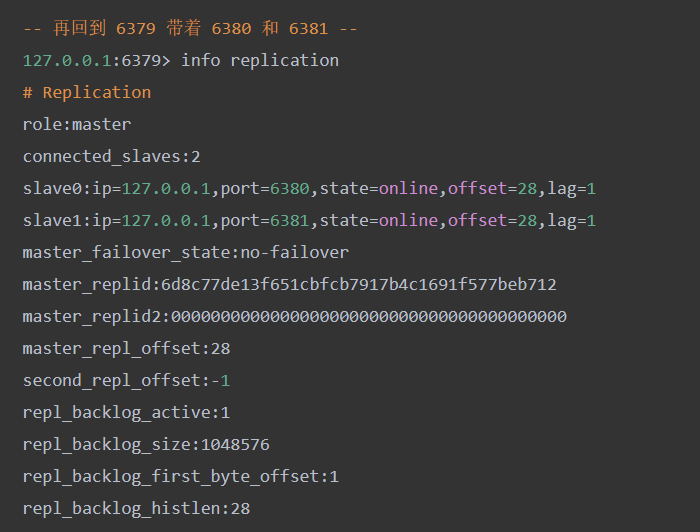Click the master_replid2 zeros string
This screenshot has height=532, width=700.
tap(369, 317)
